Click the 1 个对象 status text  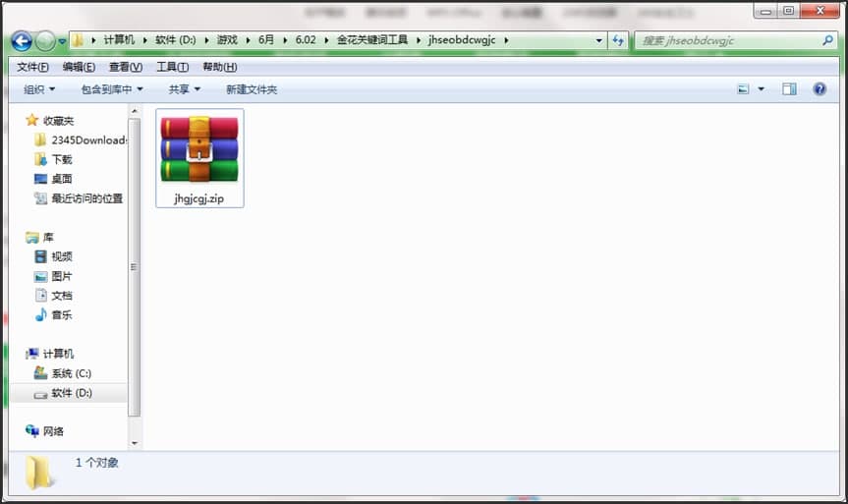(x=97, y=463)
